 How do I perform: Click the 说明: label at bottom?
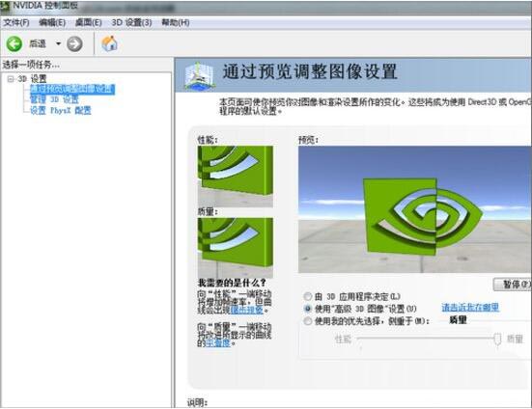tap(197, 402)
